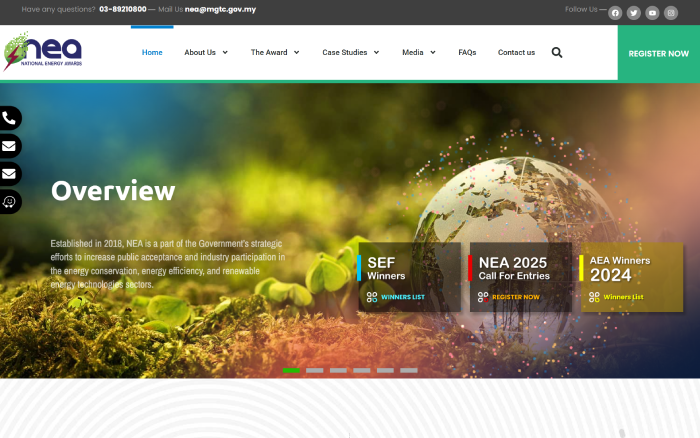Open the YouTube social icon
Viewport: 700px width, 438px height.
click(x=652, y=13)
